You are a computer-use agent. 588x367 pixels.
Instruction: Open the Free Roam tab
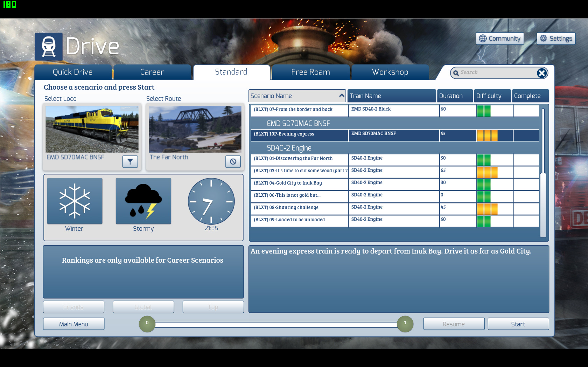(311, 72)
